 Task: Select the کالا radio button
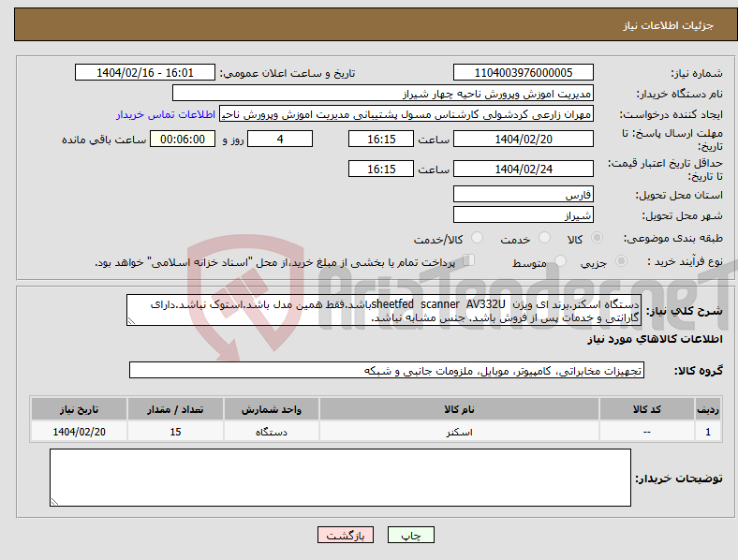(597, 238)
